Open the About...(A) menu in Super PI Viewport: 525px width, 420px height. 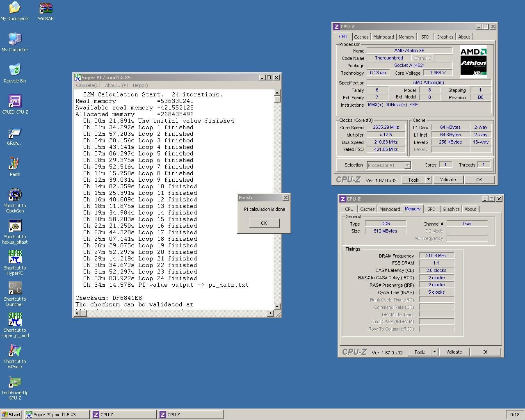point(116,85)
